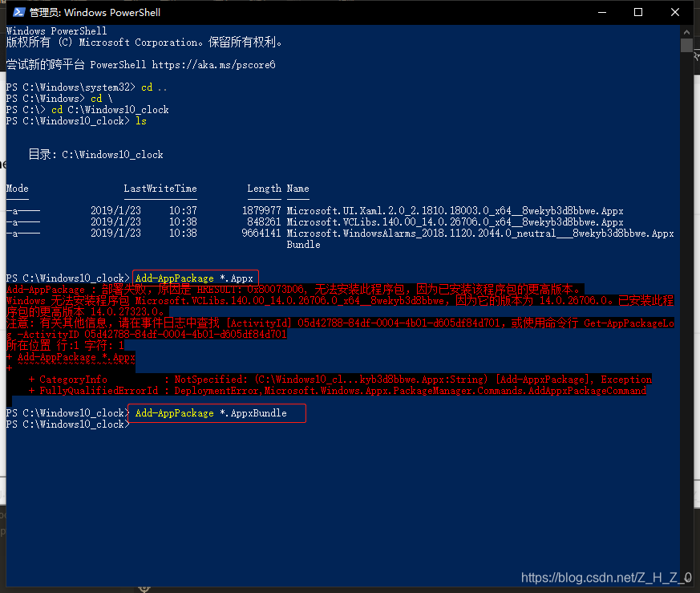Click the PowerShell icon in title bar
700x593 pixels.
click(18, 12)
